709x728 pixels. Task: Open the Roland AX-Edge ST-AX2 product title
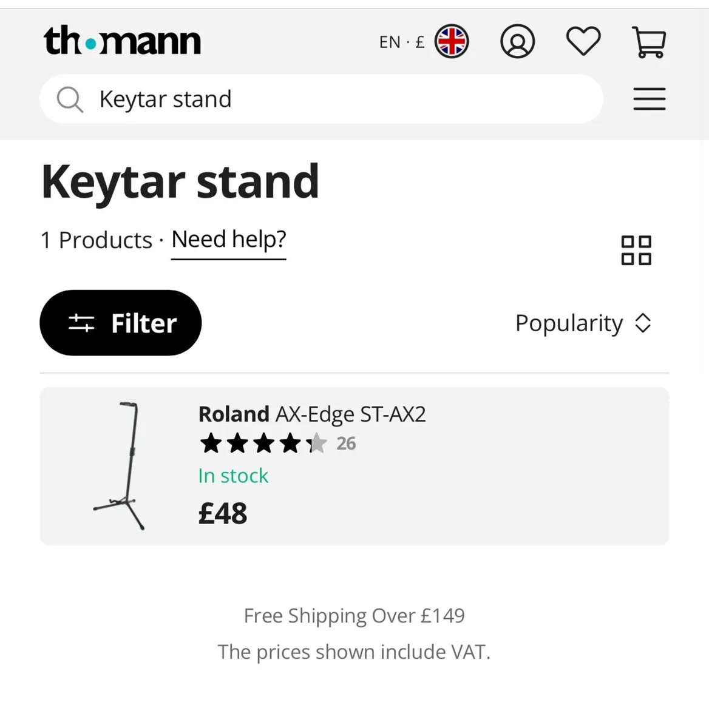coord(312,414)
